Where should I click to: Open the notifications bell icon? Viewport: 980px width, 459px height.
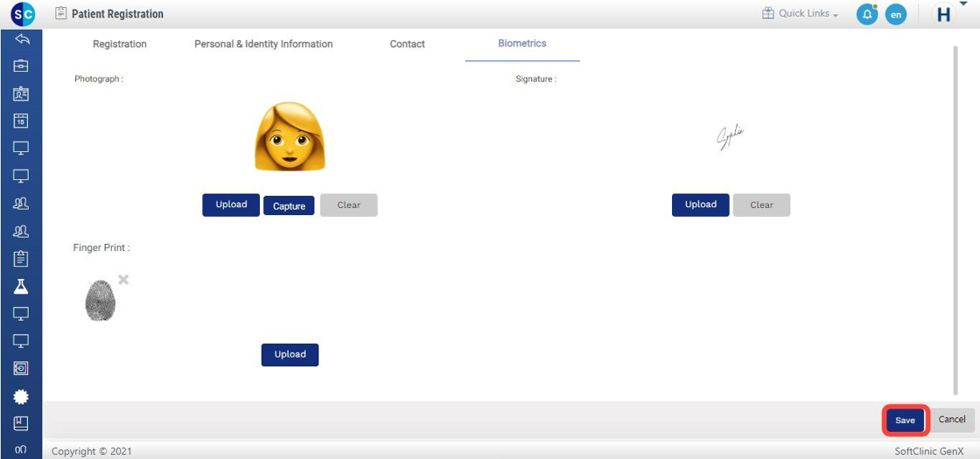pyautogui.click(x=866, y=15)
